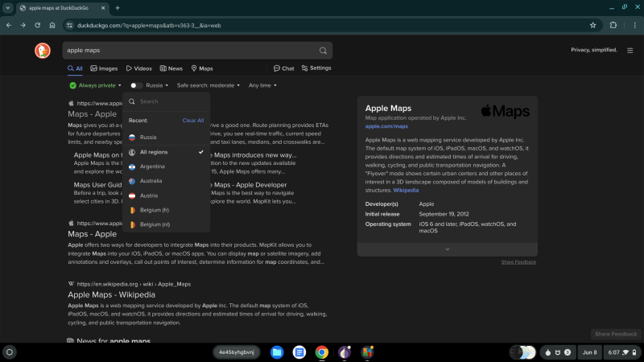Click Clear All in recent regions
The width and height of the screenshot is (644, 362).
[193, 121]
